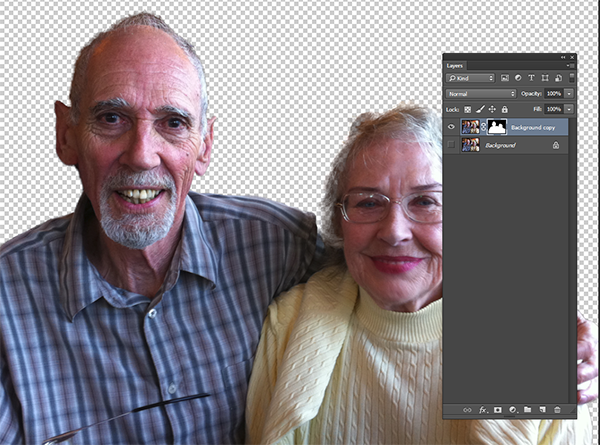Create a new layer group folder
The image size is (600, 445).
527,410
